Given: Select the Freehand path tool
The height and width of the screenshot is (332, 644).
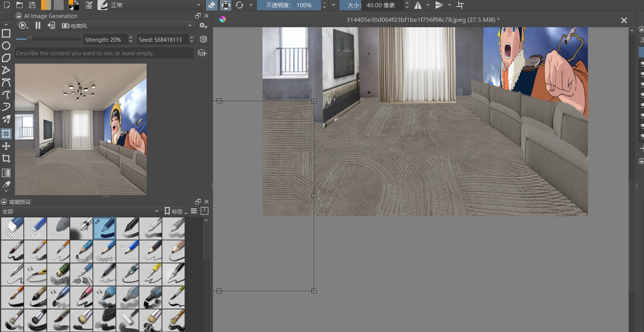Looking at the screenshot, I should pyautogui.click(x=6, y=95).
